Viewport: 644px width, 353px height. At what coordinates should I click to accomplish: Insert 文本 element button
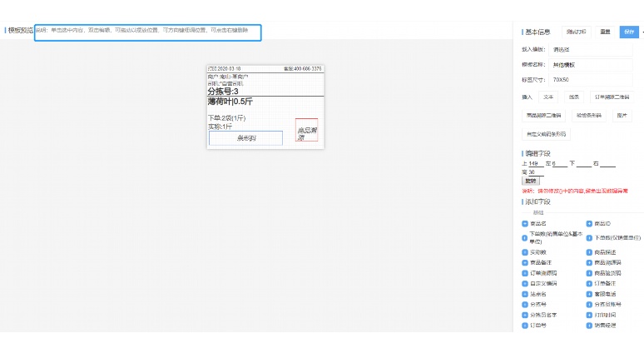coord(548,97)
